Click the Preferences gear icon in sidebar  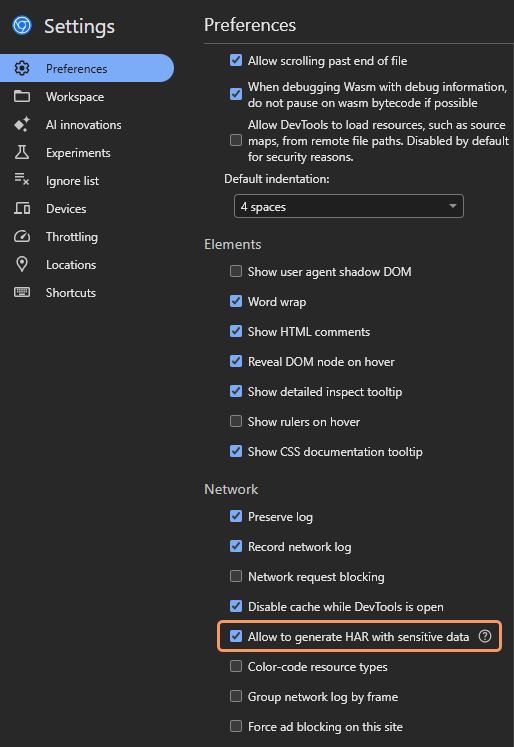coord(22,68)
